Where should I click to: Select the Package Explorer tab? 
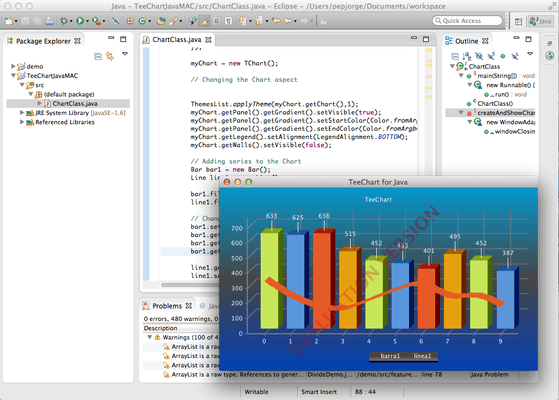point(43,41)
